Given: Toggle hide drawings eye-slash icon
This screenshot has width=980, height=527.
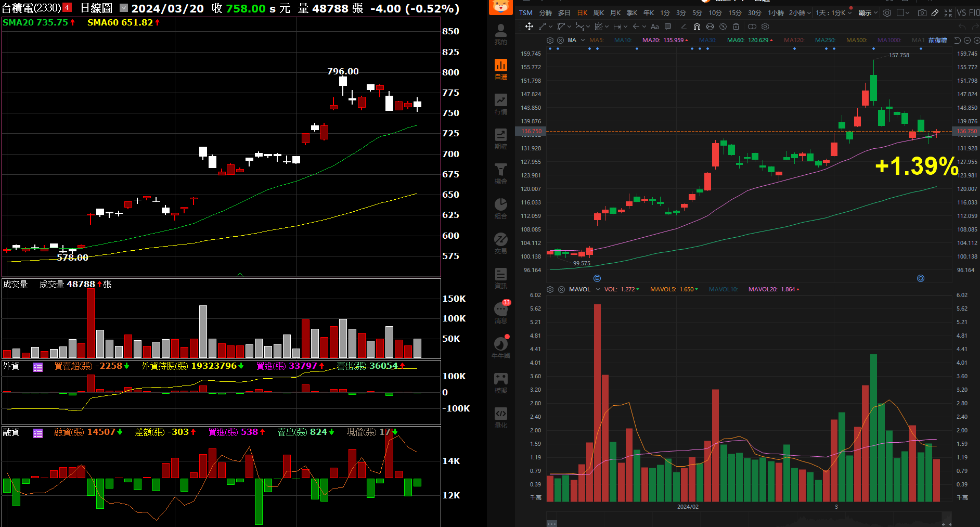Looking at the screenshot, I should [723, 27].
